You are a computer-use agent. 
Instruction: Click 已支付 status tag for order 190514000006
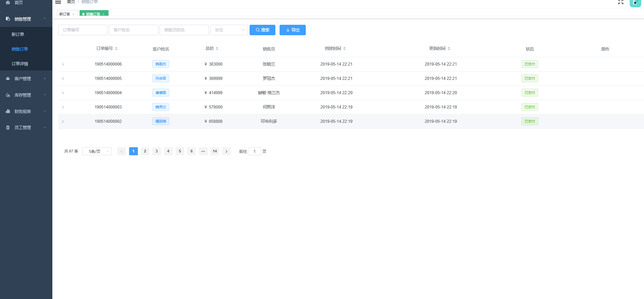point(530,64)
